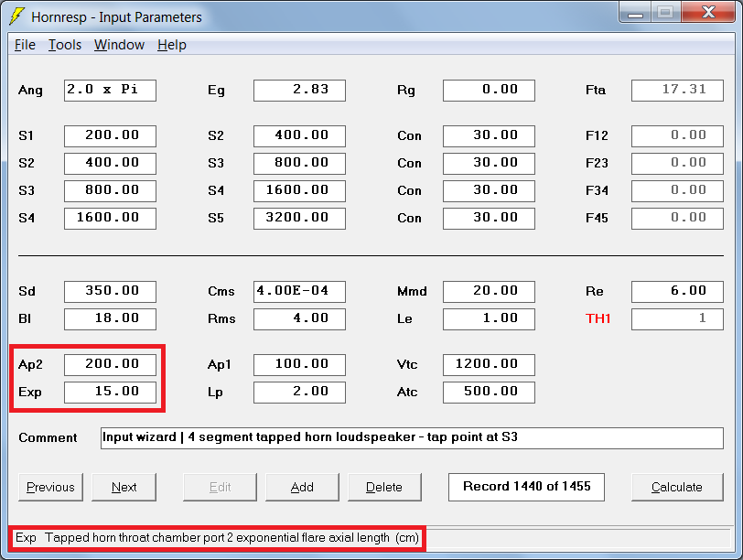Click into the Comment text box
The height and width of the screenshot is (560, 743).
(412, 437)
